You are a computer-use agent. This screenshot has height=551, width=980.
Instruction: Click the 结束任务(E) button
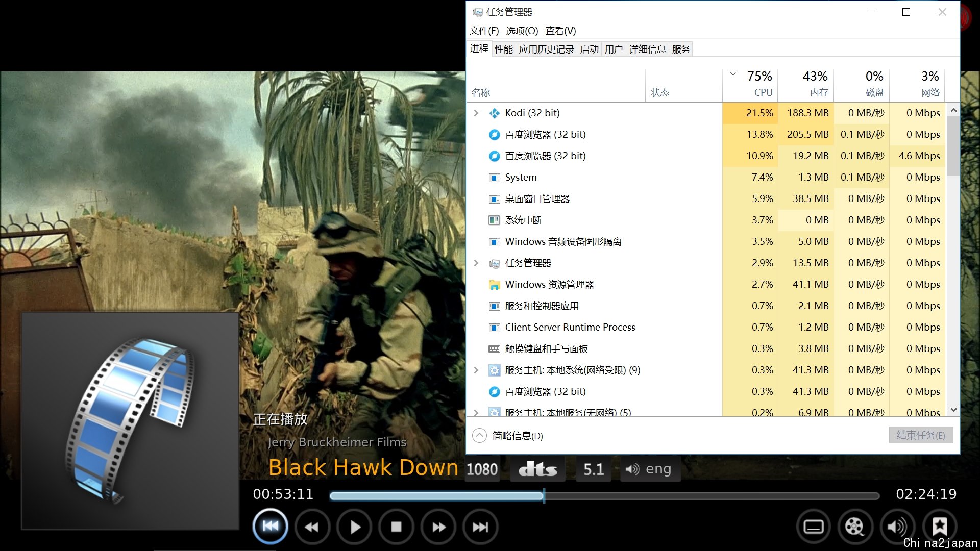[921, 435]
